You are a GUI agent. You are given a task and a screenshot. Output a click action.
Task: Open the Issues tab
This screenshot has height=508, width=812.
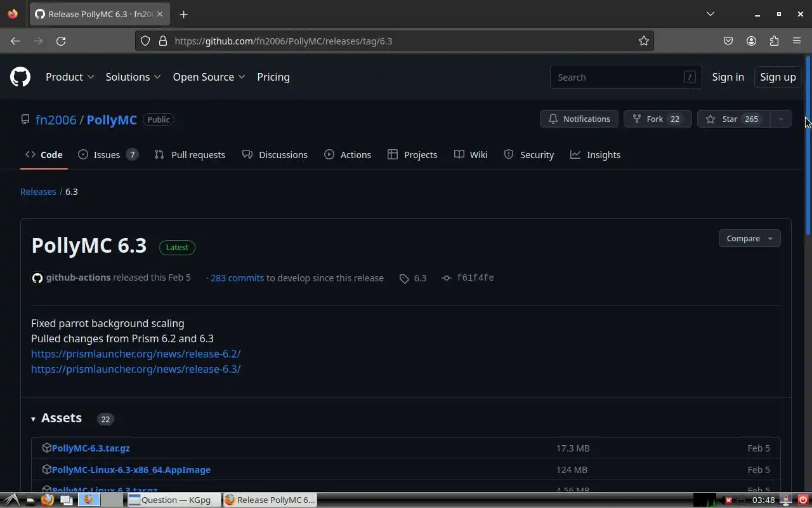pos(108,155)
